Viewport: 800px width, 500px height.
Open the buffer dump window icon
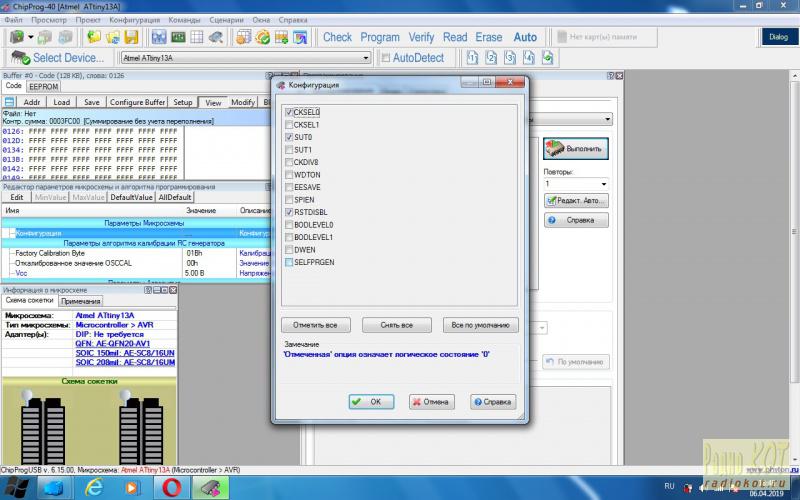(159, 37)
